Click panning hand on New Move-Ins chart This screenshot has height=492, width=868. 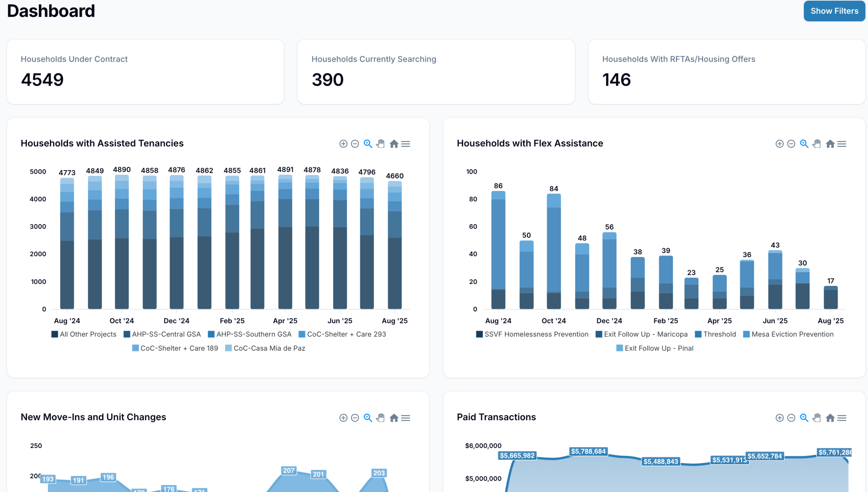tap(380, 418)
